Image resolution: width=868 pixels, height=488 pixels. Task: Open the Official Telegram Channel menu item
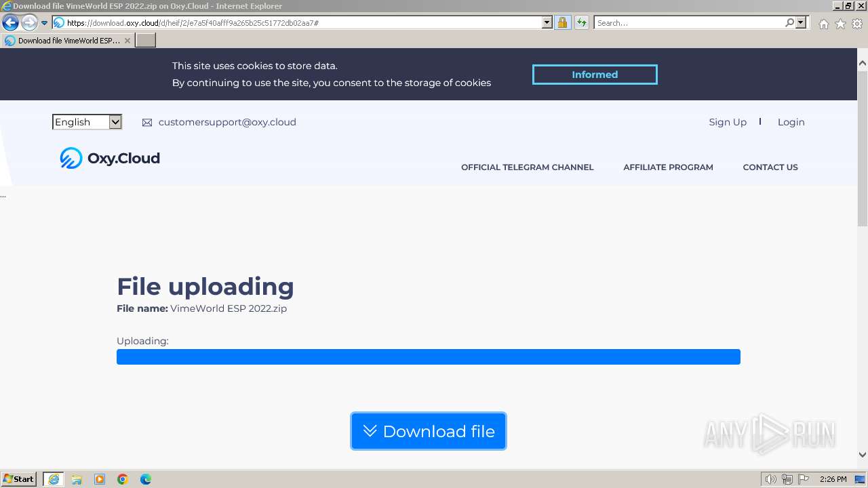(527, 167)
